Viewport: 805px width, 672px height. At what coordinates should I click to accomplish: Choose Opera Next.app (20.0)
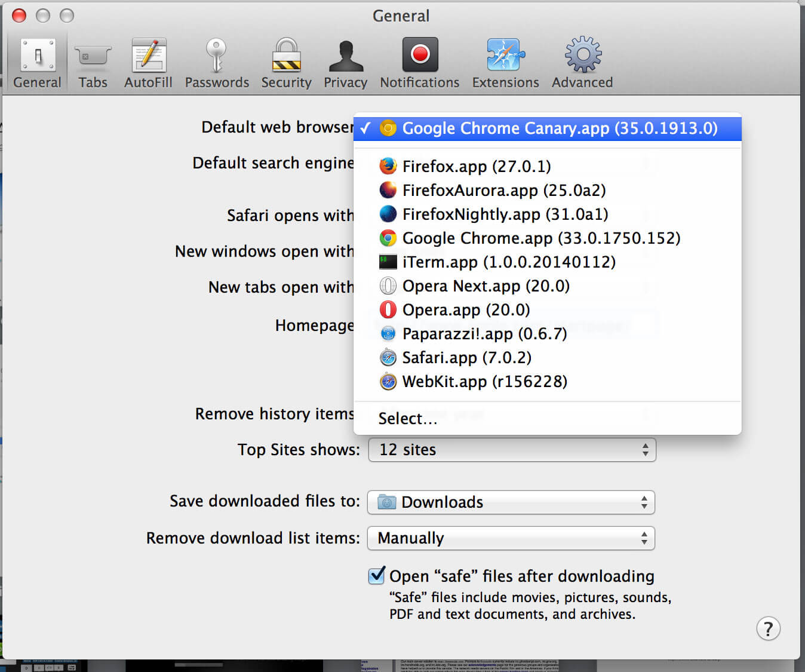pos(548,286)
